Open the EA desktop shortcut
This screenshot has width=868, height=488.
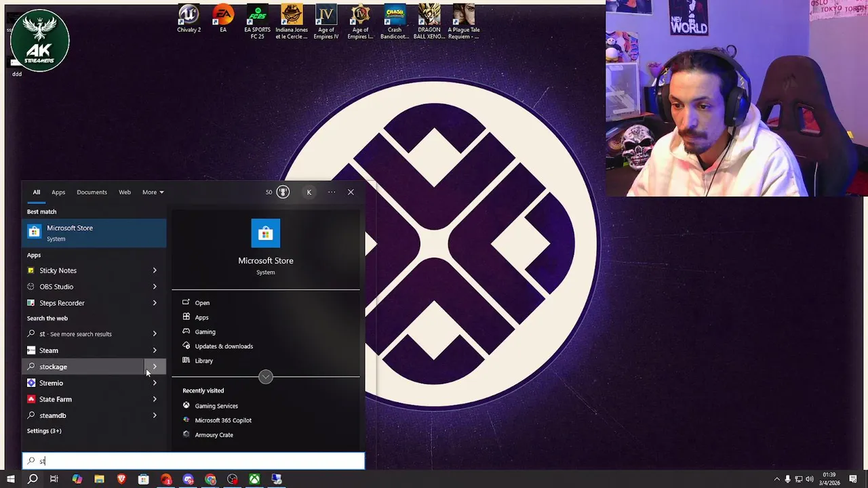point(223,19)
